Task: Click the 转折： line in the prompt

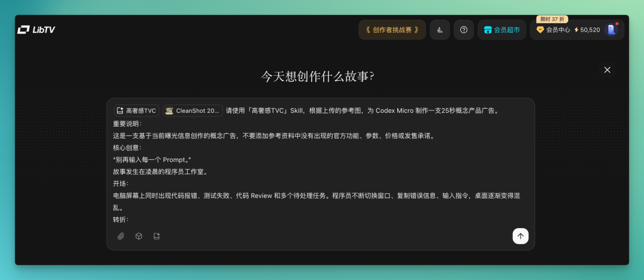Action: (121, 220)
